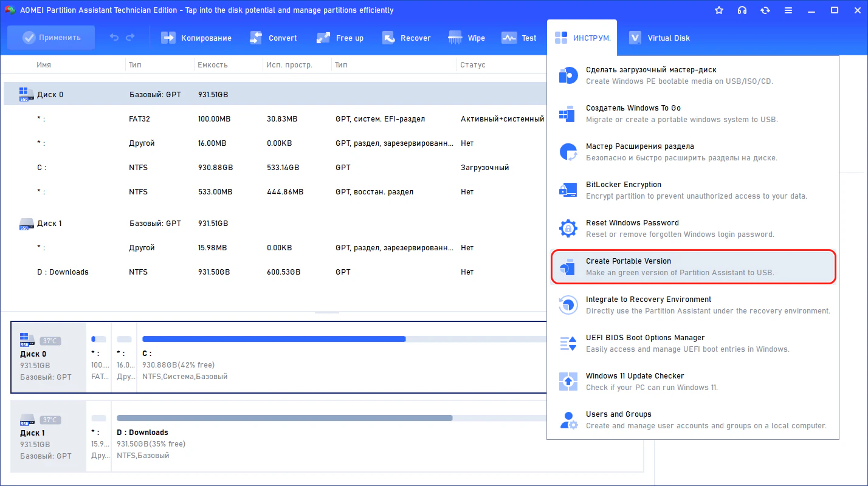
Task: Select Create Portable Version menu entry
Action: [x=693, y=267]
